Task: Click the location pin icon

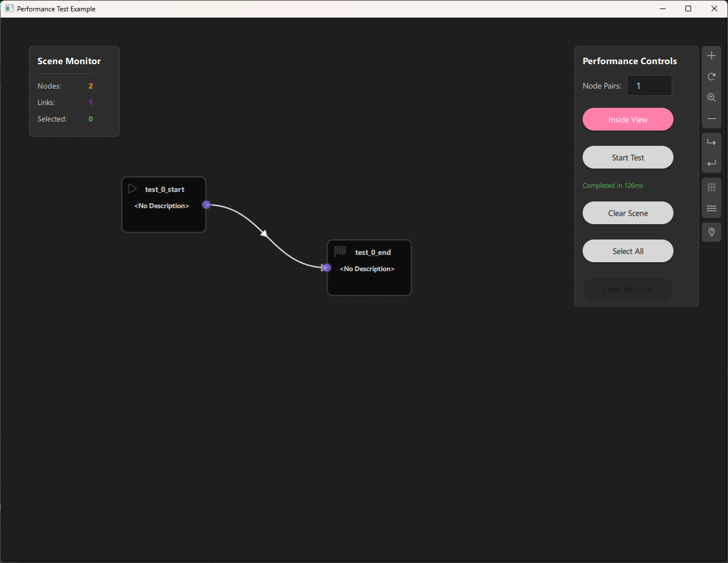Action: tap(711, 232)
